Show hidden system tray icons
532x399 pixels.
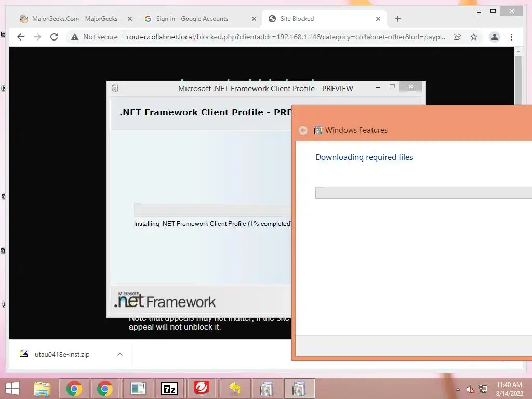tap(458, 389)
